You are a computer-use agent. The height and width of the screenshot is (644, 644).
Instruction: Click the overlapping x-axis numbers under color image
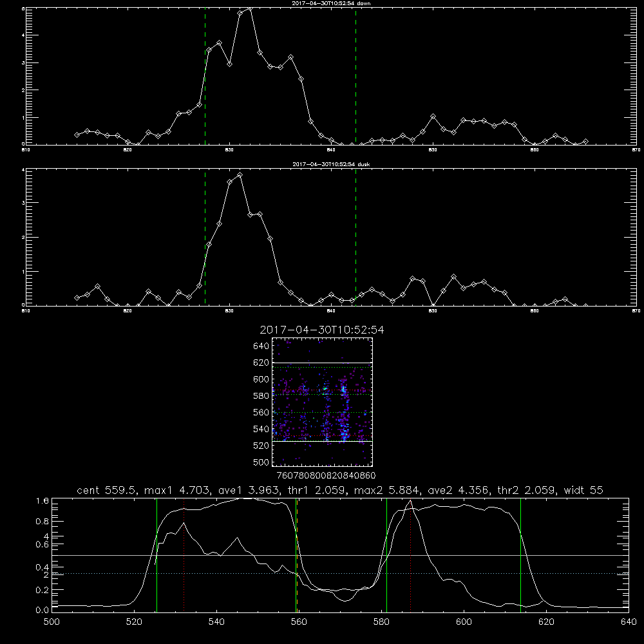tap(327, 476)
